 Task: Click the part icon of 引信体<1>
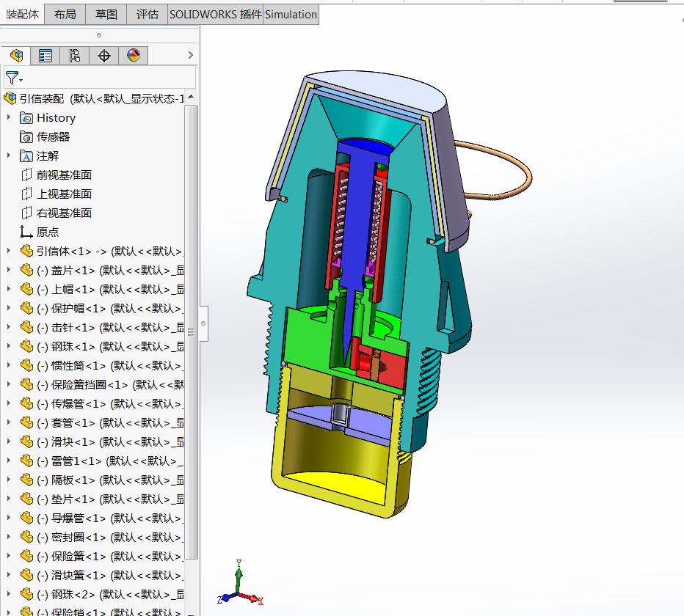tap(26, 251)
